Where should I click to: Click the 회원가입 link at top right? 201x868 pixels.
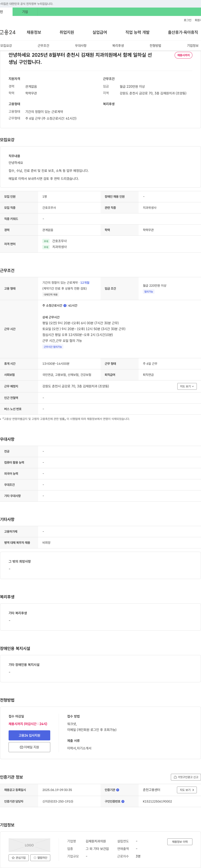tap(198, 20)
